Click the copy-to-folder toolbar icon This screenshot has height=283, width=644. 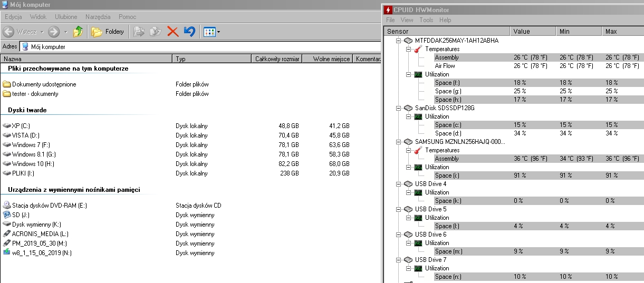point(156,32)
